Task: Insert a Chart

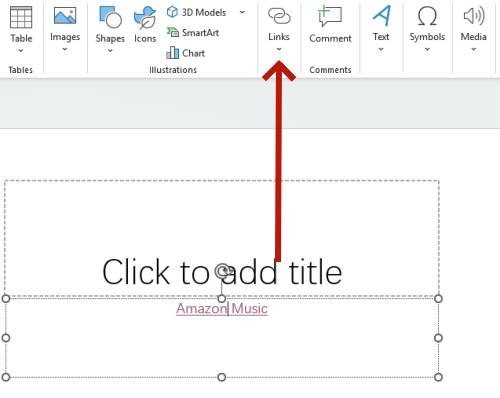Action: tap(185, 53)
